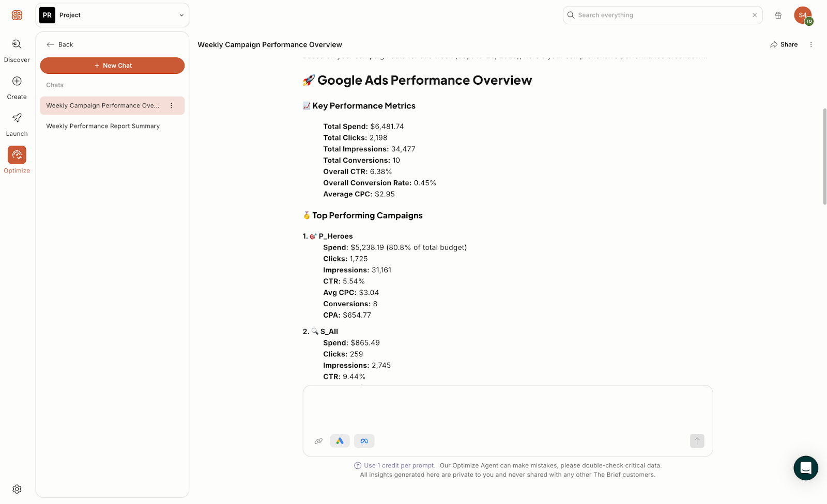Start a New Chat
This screenshot has width=827, height=504.
pyautogui.click(x=112, y=66)
